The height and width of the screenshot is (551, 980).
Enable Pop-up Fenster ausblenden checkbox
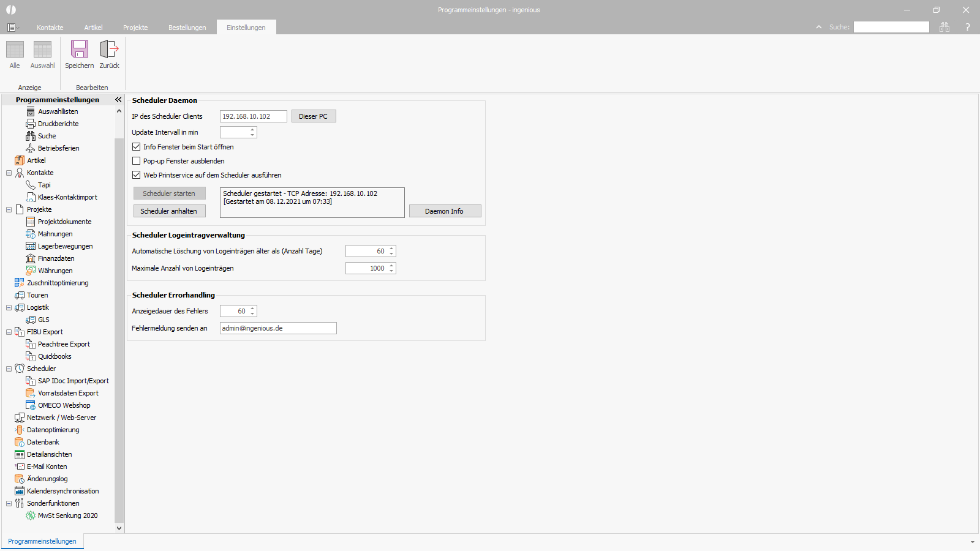tap(137, 161)
